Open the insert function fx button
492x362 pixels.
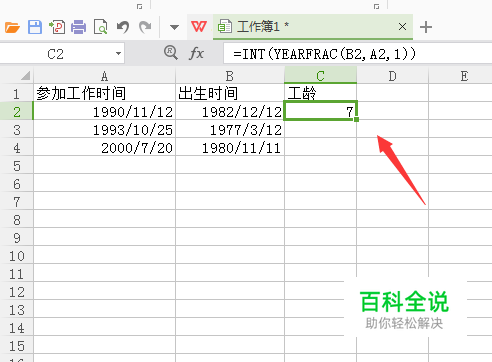(196, 53)
